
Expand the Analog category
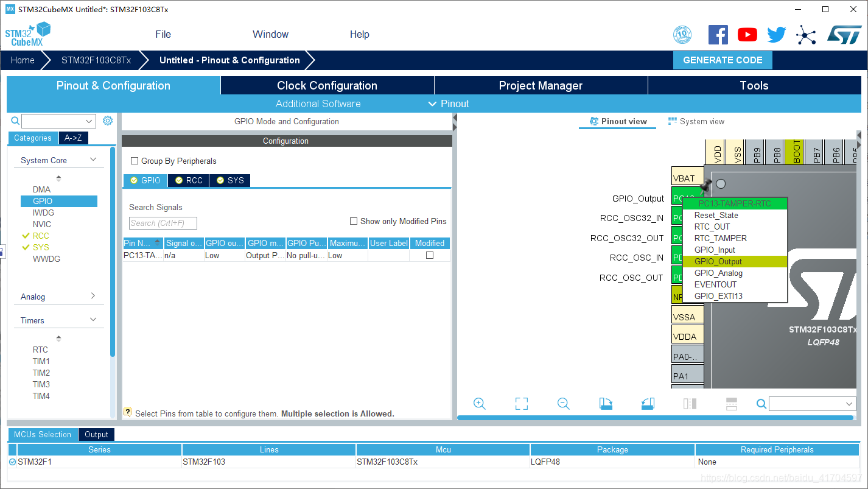coord(93,296)
